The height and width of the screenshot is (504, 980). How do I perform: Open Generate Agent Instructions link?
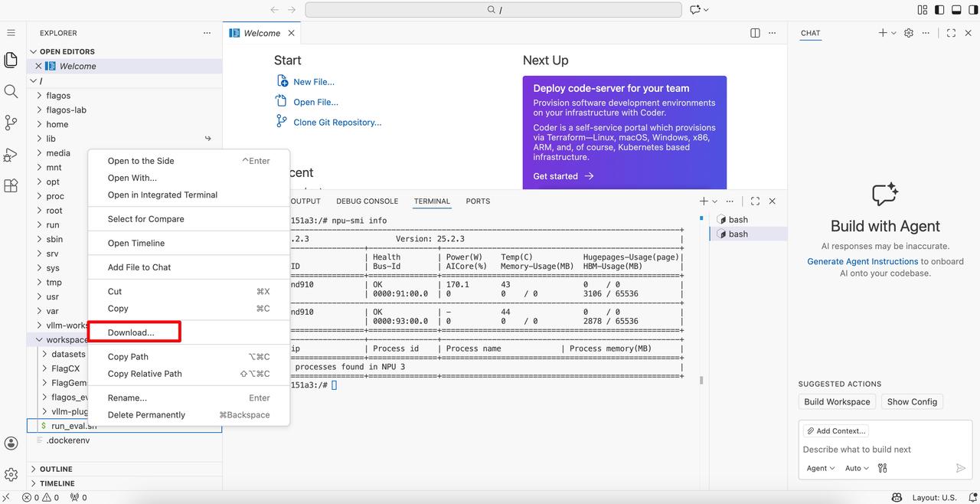[x=862, y=261]
